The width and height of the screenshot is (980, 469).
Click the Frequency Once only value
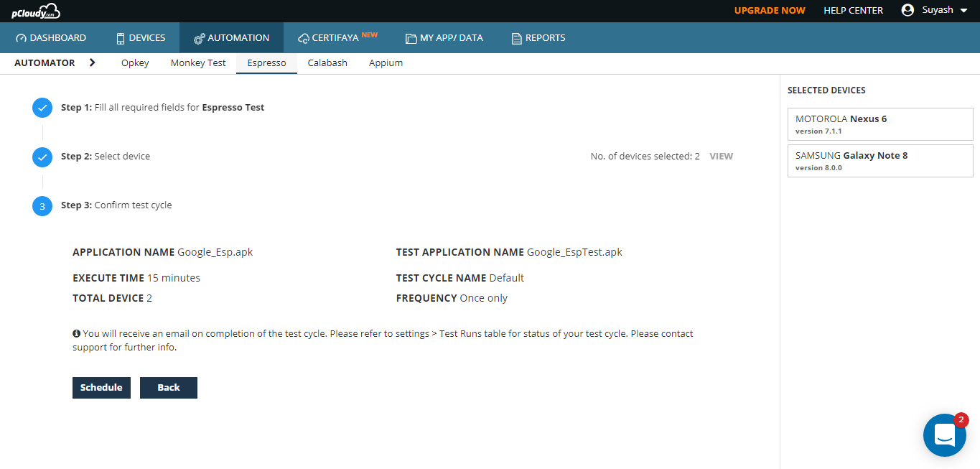point(483,298)
